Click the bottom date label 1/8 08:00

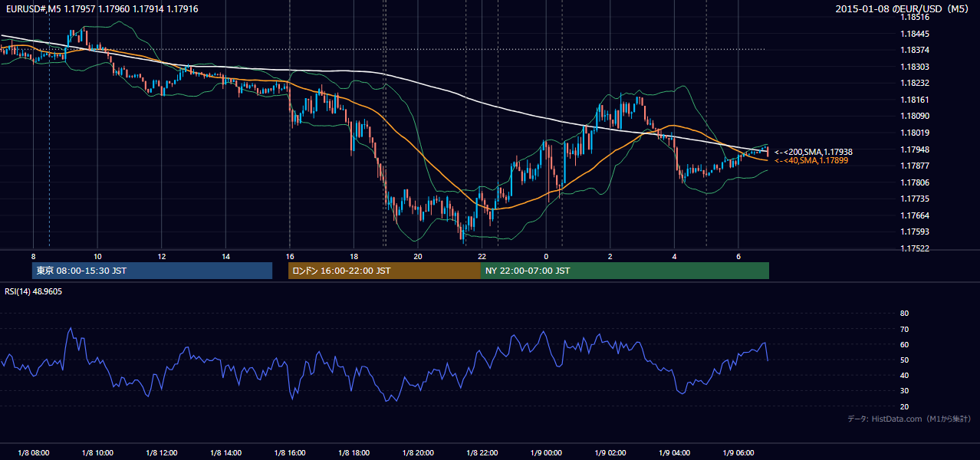click(x=33, y=453)
